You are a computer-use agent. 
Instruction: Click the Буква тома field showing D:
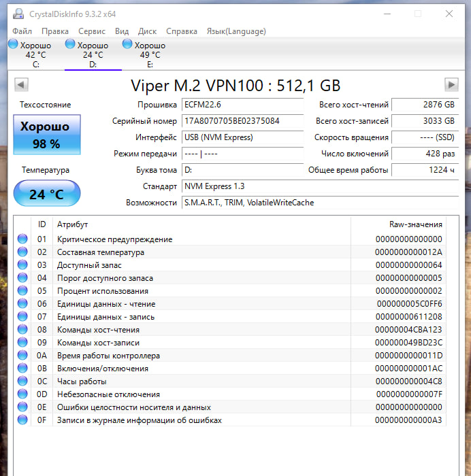[242, 170]
